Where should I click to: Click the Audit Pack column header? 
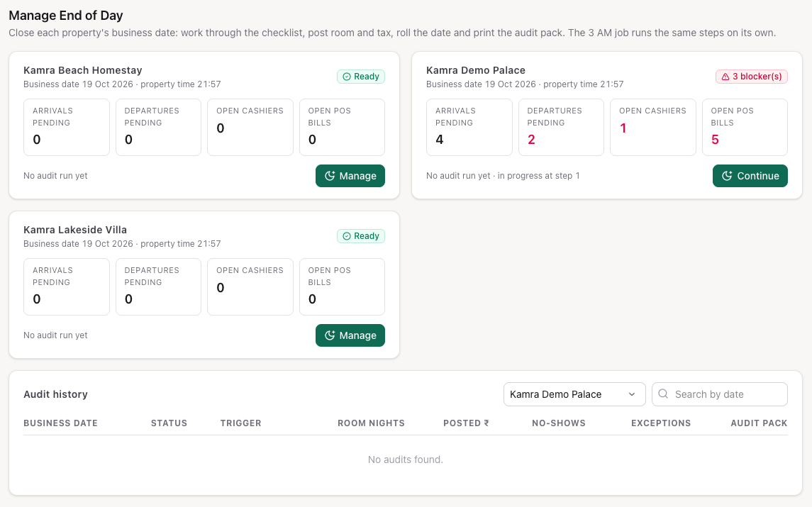760,423
